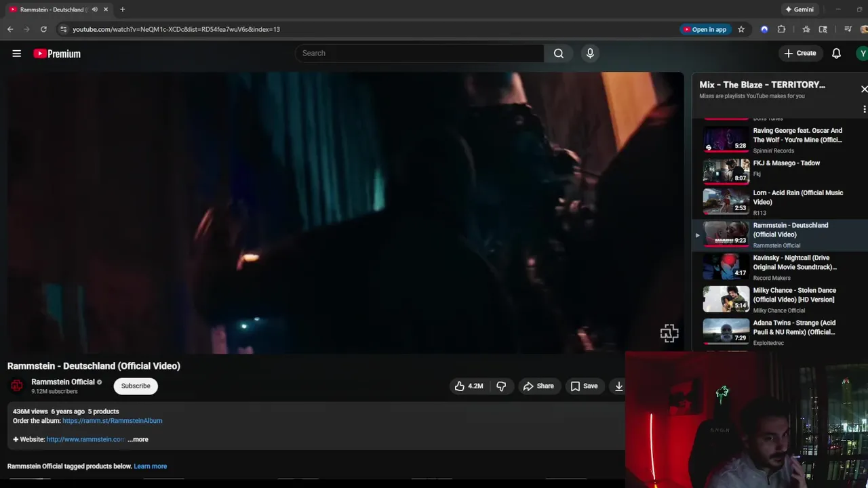
Task: Reload the page
Action: [43, 29]
